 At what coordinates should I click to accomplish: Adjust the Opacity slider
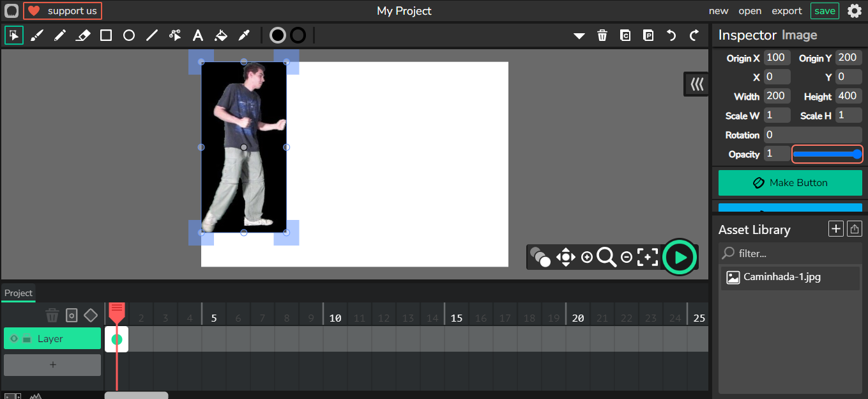[x=827, y=154]
